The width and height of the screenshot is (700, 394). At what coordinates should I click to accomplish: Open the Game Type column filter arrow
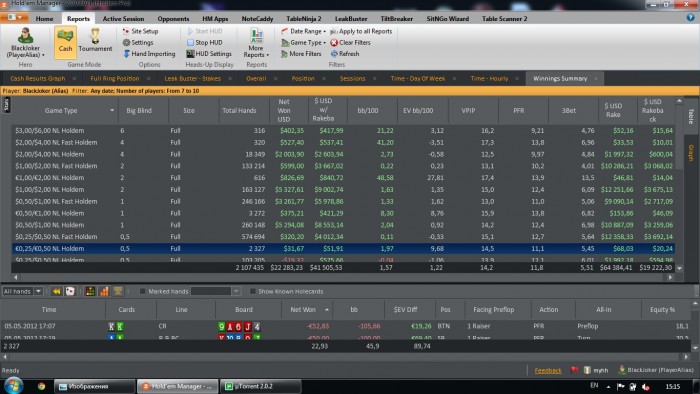112,110
